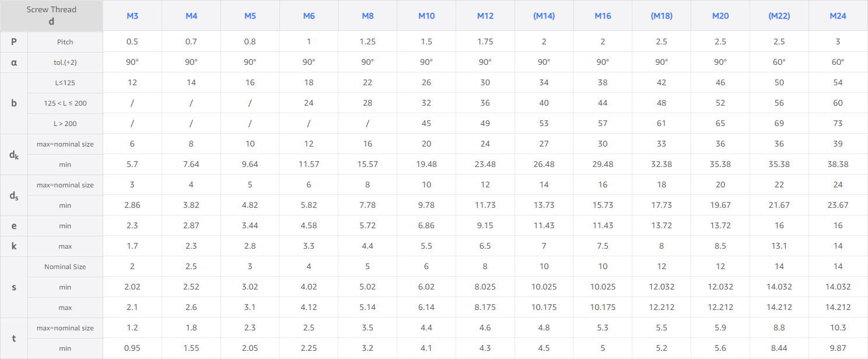Select the M16 column header
This screenshot has height=359, width=868.
[x=603, y=16]
